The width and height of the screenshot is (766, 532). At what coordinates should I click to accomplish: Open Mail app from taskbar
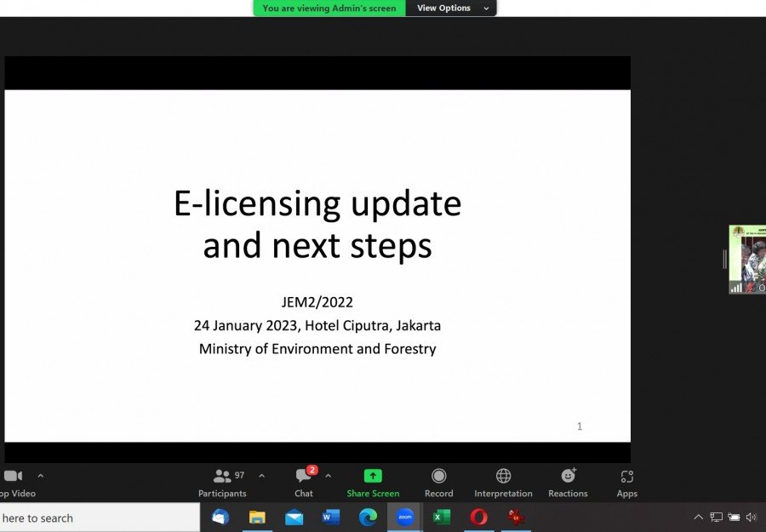pyautogui.click(x=294, y=517)
